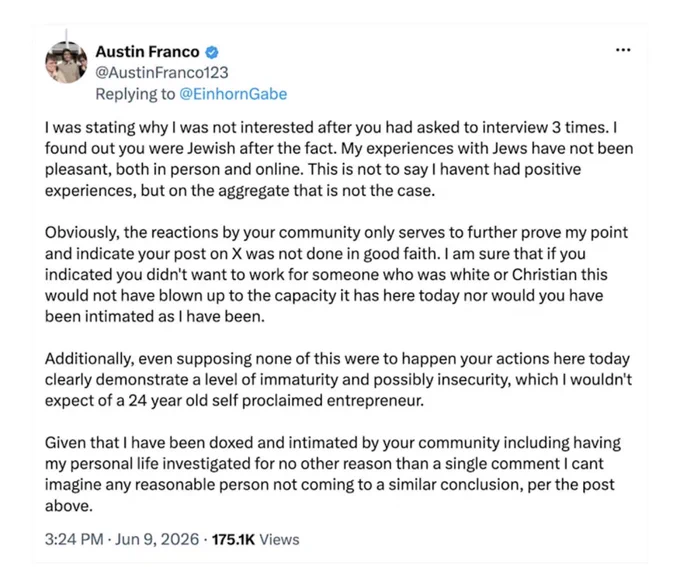Screen dimensions: 680x567
Task: Click the 'Replying to' label
Action: [135, 94]
